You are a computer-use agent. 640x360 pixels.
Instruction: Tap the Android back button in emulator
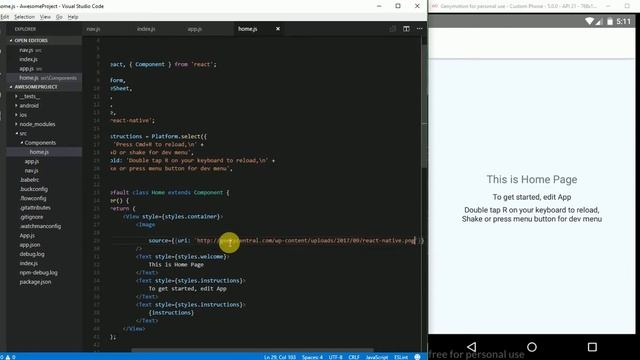[x=471, y=347]
